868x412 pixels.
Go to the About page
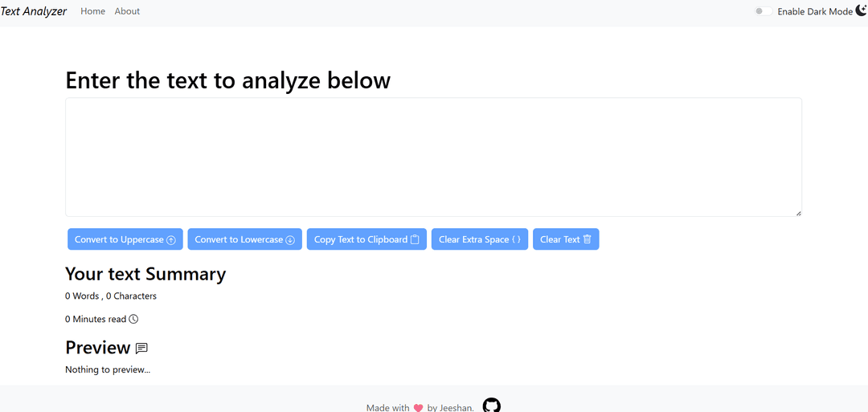[x=127, y=11]
